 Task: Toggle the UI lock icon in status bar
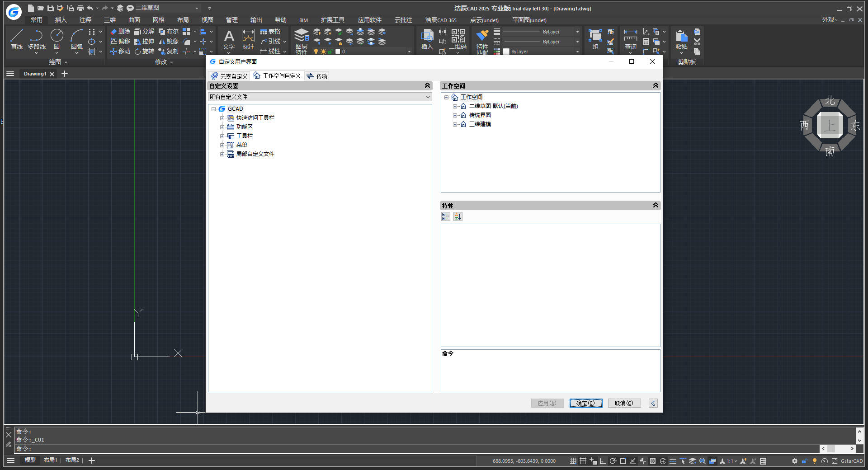coord(804,461)
